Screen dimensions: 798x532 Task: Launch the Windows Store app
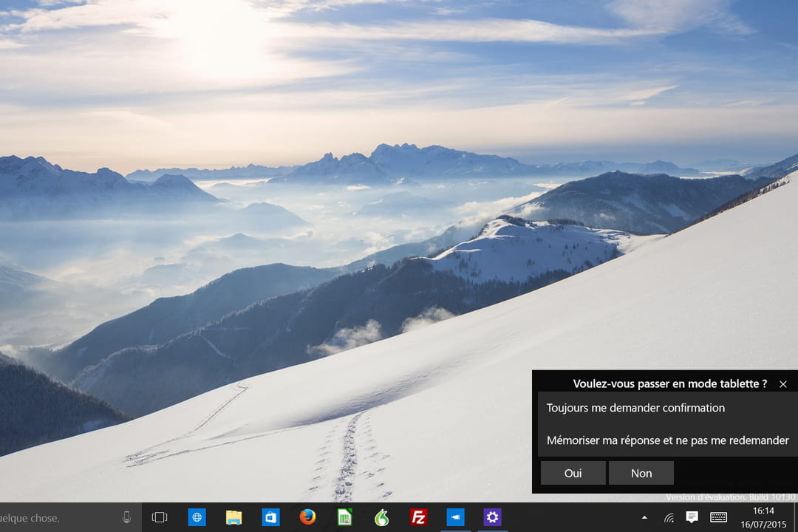pyautogui.click(x=270, y=517)
